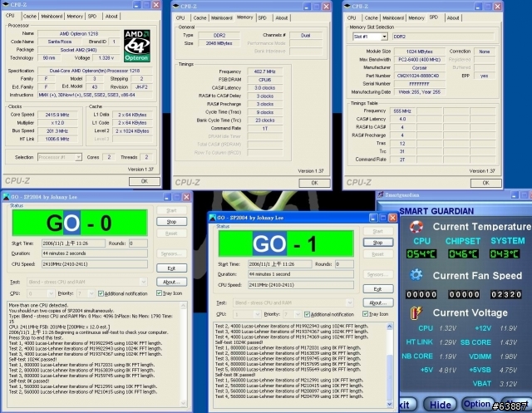Click the green GO - 0 status banner
532x413 pixels.
click(80, 223)
